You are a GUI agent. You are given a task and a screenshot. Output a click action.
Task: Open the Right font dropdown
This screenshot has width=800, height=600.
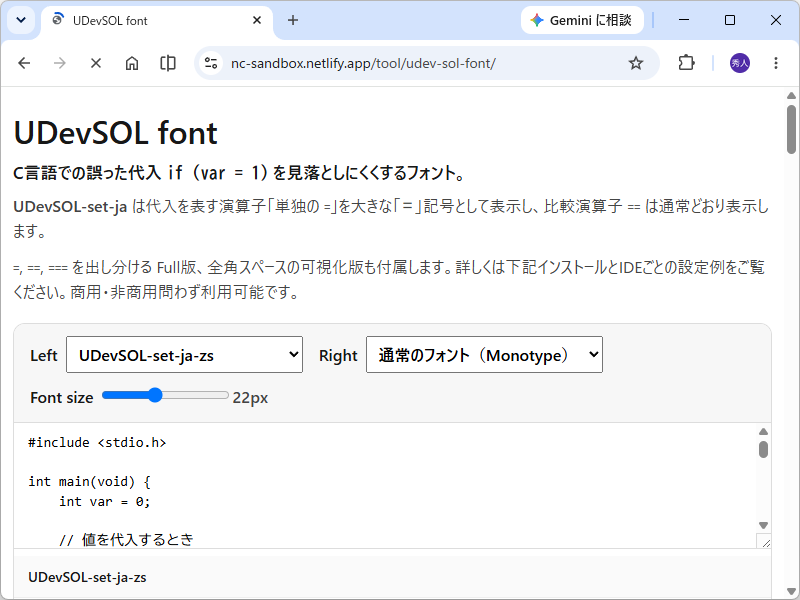coord(484,355)
